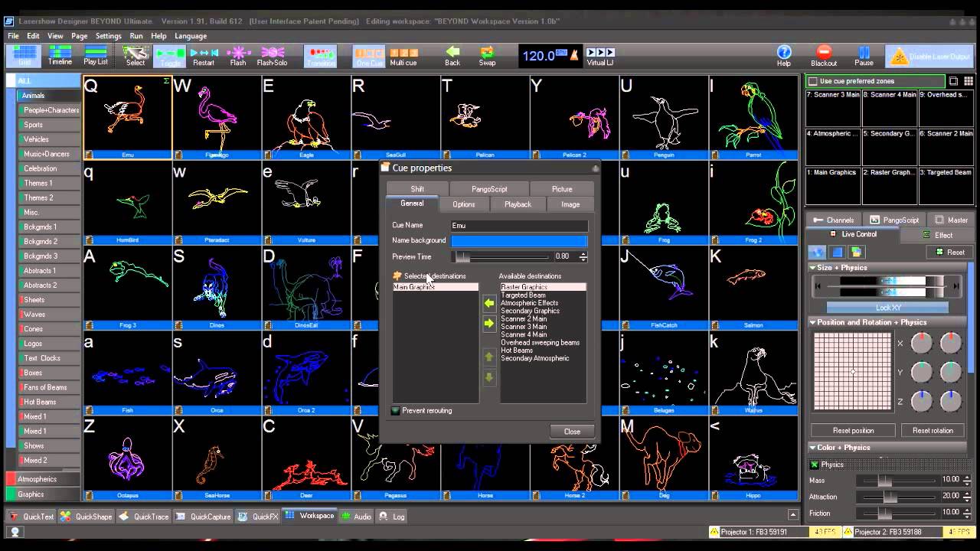This screenshot has height=551, width=980.
Task: Switch to Grid view in the toolbar
Action: [24, 56]
